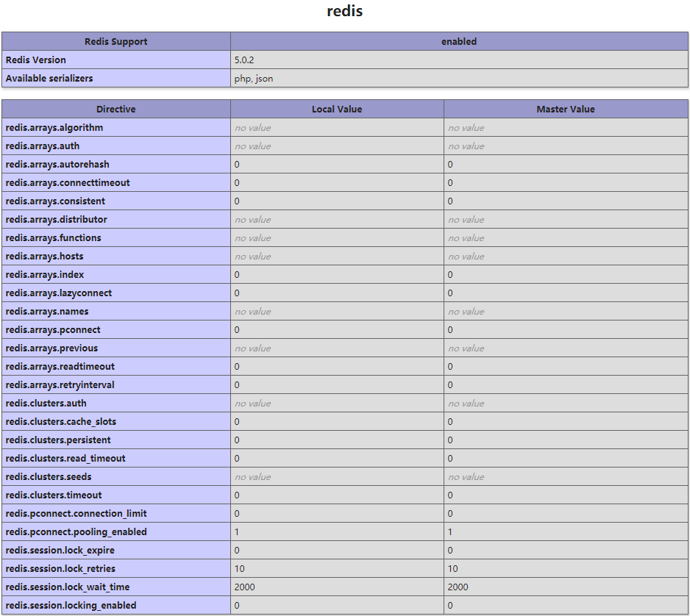Click the 'Local Value' column header
Screen dimensions: 690x616
(337, 109)
